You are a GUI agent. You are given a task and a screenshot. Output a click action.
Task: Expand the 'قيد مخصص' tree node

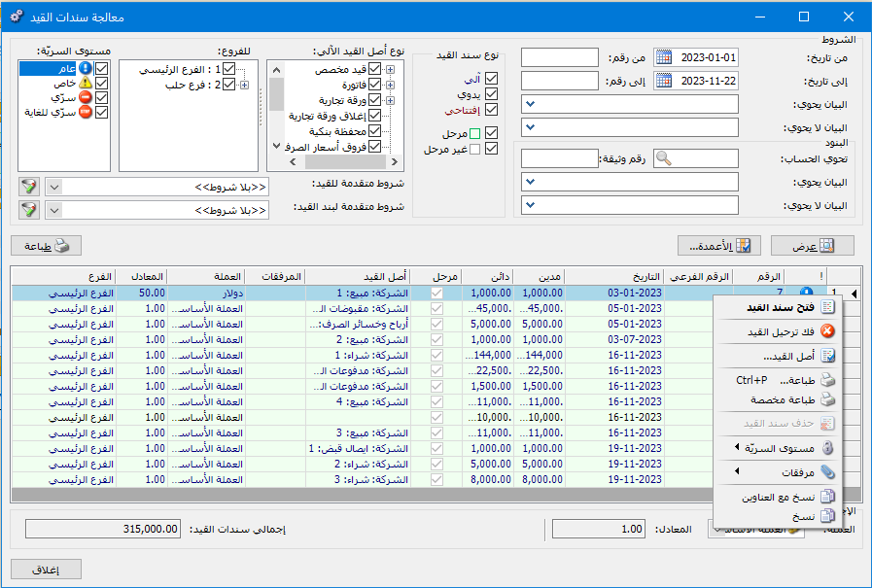tap(391, 69)
